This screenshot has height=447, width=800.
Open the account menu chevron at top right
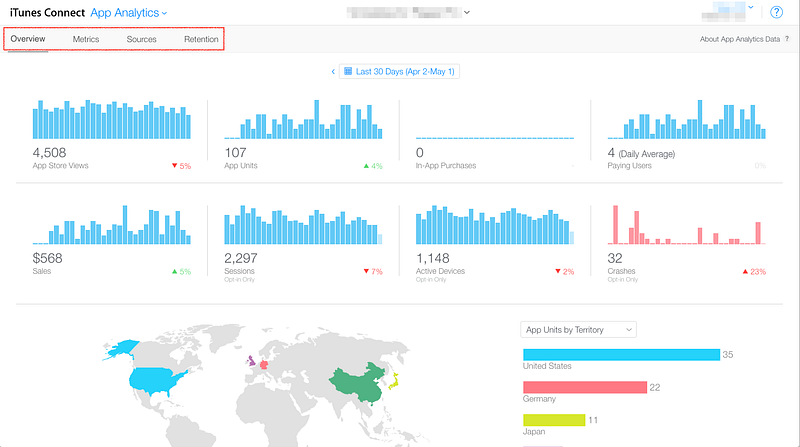(751, 7)
